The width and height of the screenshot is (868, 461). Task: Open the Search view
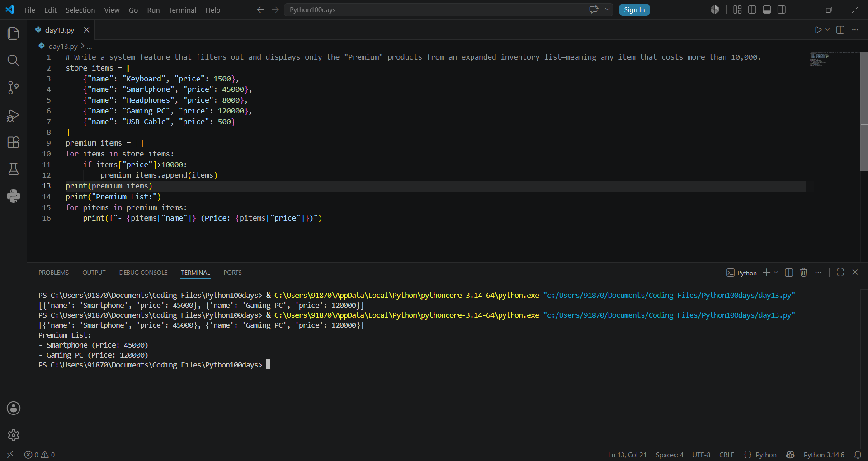pyautogui.click(x=14, y=61)
